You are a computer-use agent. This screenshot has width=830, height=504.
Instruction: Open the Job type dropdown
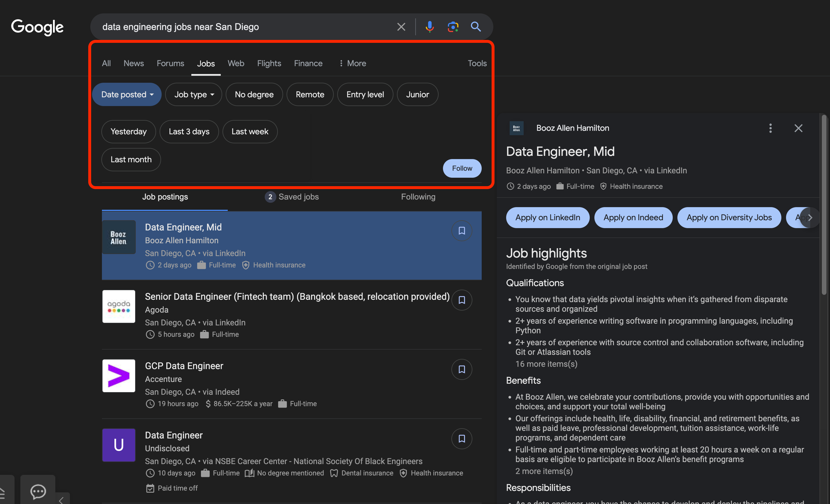click(194, 95)
